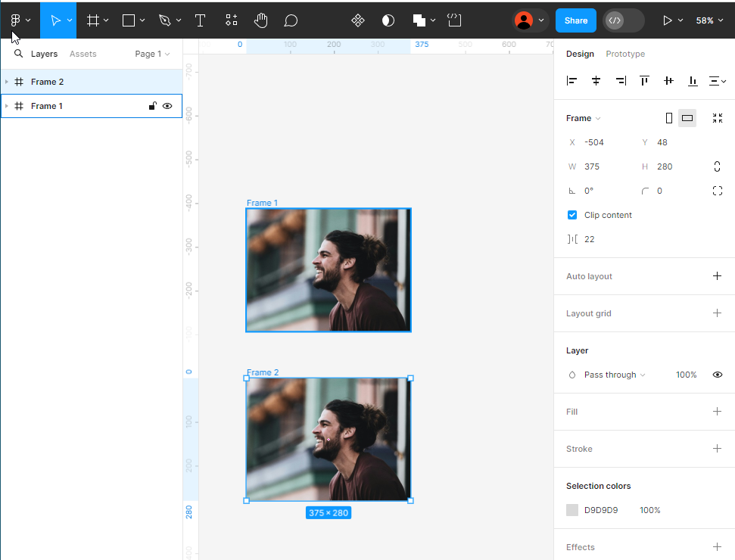Open distribute spacing options
735x560 pixels.
[x=717, y=81]
